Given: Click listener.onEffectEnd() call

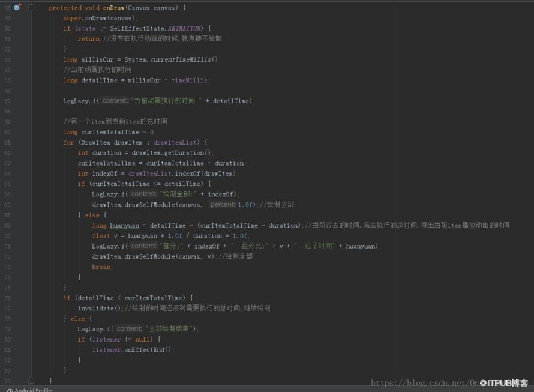Looking at the screenshot, I should click(x=131, y=350).
